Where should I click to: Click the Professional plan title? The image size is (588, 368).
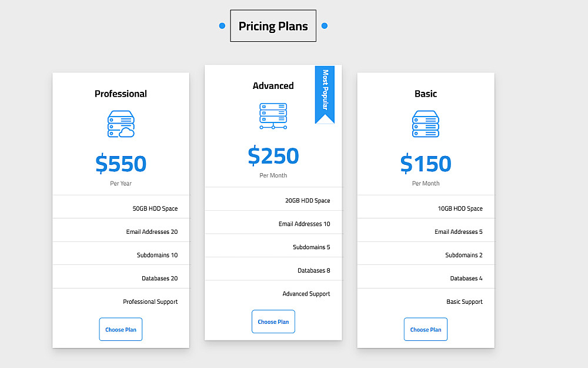point(121,94)
